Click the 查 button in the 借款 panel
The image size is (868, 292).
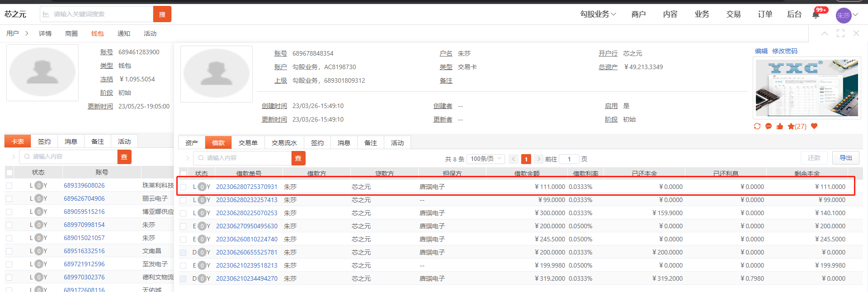click(298, 158)
